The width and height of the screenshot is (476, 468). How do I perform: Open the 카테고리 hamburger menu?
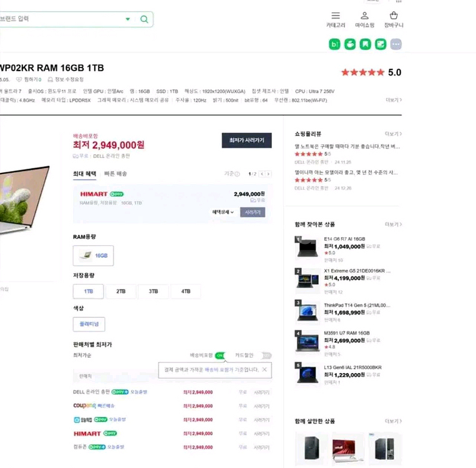(x=336, y=20)
